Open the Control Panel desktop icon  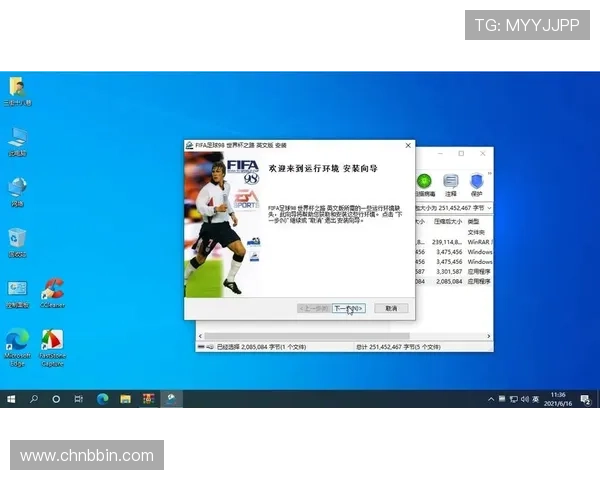pos(17,291)
